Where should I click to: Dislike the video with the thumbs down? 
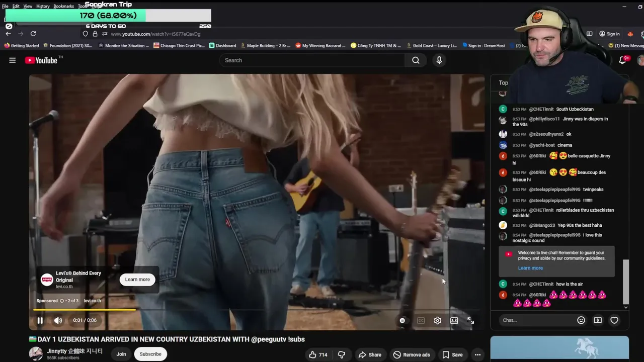point(342,354)
